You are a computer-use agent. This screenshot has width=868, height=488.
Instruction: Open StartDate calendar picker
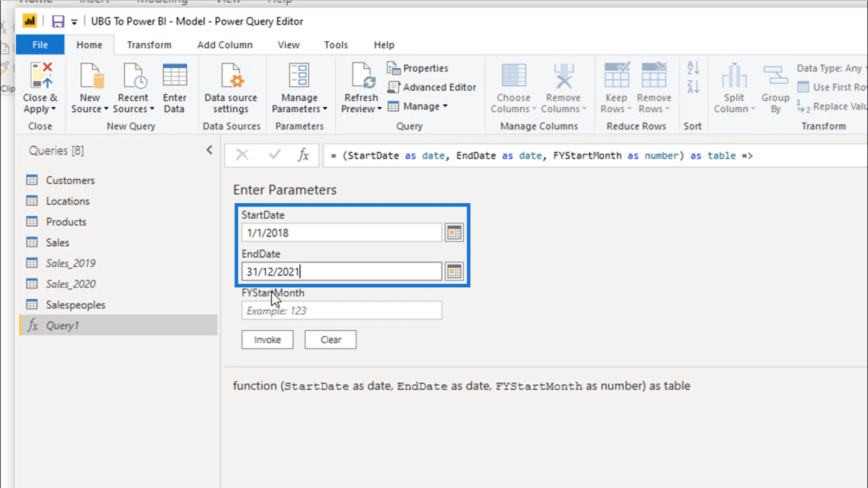click(x=454, y=233)
